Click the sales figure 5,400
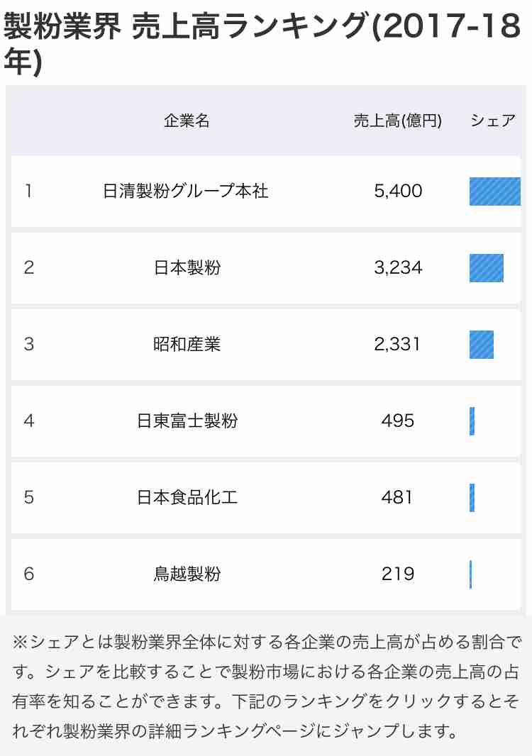532x756 pixels. [398, 191]
